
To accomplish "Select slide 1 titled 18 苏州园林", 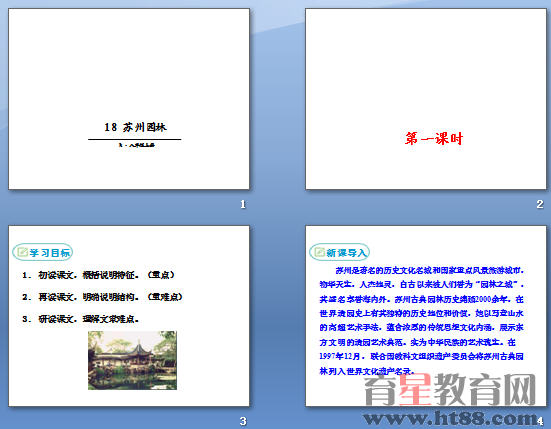I will pyautogui.click(x=129, y=99).
